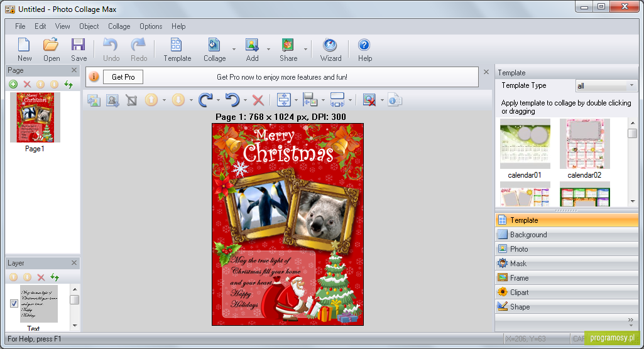Click the Undo icon in main toolbar
This screenshot has height=349, width=644.
coord(111,45)
